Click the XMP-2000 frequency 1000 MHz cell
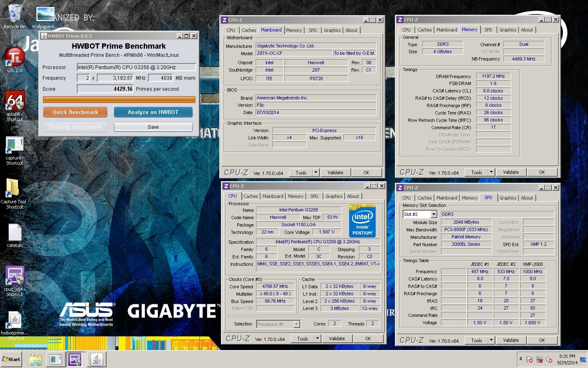 click(x=532, y=272)
